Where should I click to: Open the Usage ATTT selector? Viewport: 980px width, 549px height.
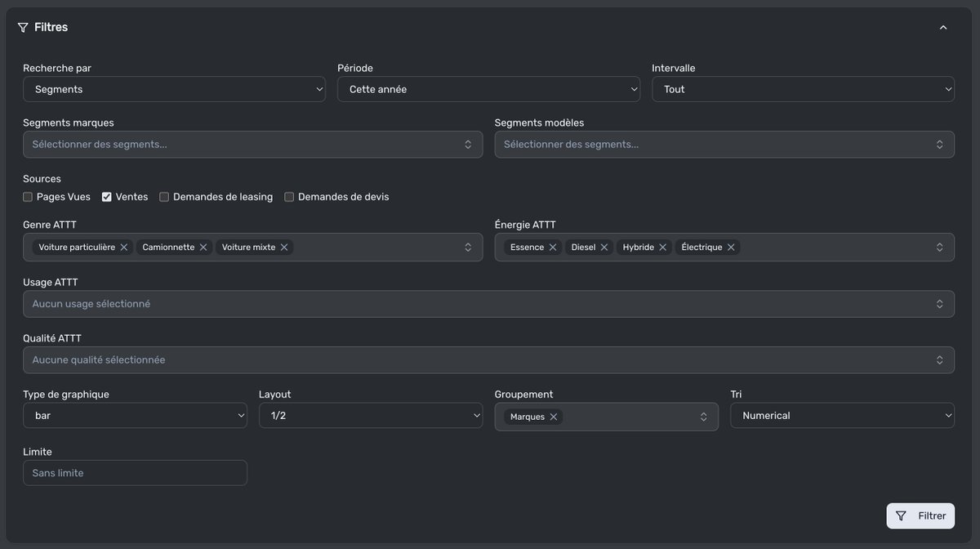coord(488,304)
